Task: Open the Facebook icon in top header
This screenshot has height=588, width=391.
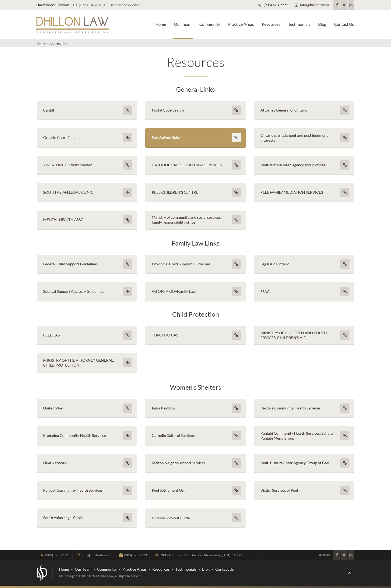Action: click(x=337, y=5)
